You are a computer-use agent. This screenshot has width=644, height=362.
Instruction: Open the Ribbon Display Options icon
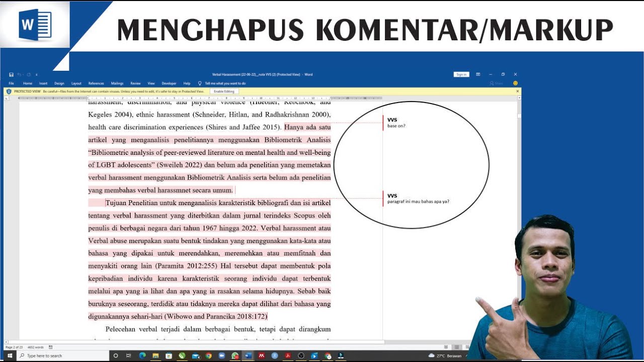pos(478,74)
